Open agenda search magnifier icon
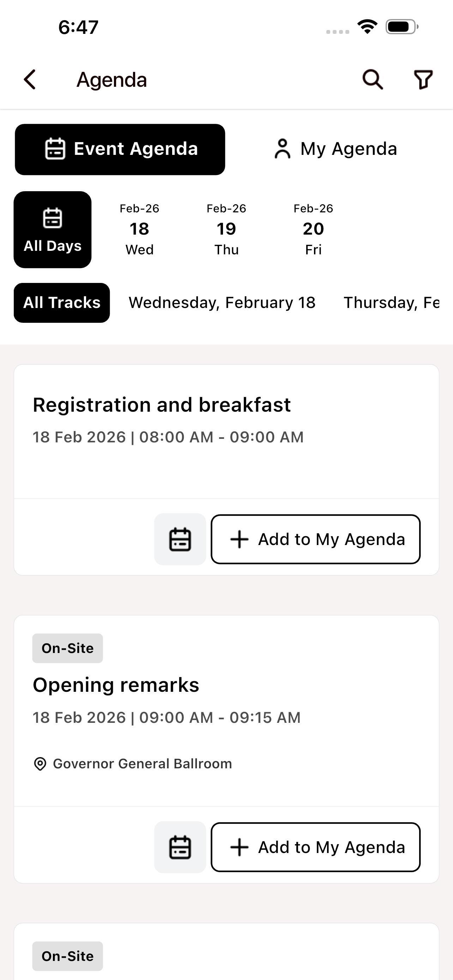453x980 pixels. click(372, 79)
